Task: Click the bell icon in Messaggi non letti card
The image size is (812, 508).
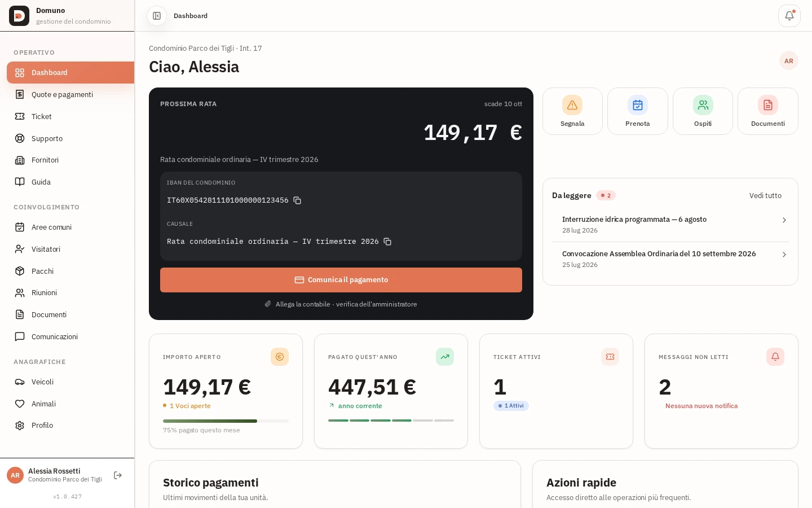Action: coord(775,357)
